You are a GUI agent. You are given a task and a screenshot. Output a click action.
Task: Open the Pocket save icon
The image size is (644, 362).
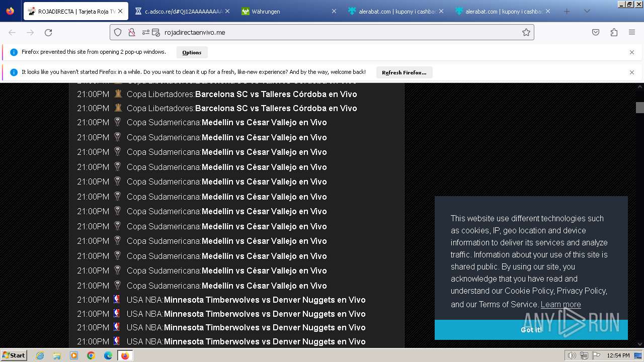(x=596, y=32)
